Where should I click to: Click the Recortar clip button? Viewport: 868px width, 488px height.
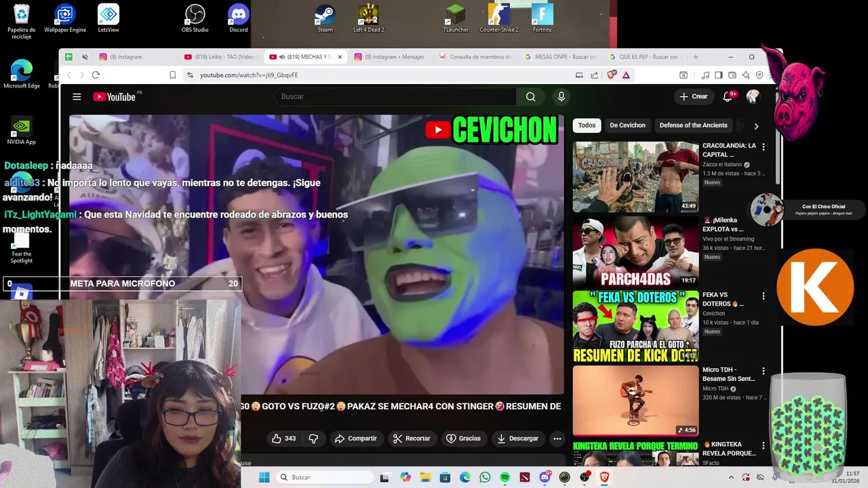(x=411, y=439)
